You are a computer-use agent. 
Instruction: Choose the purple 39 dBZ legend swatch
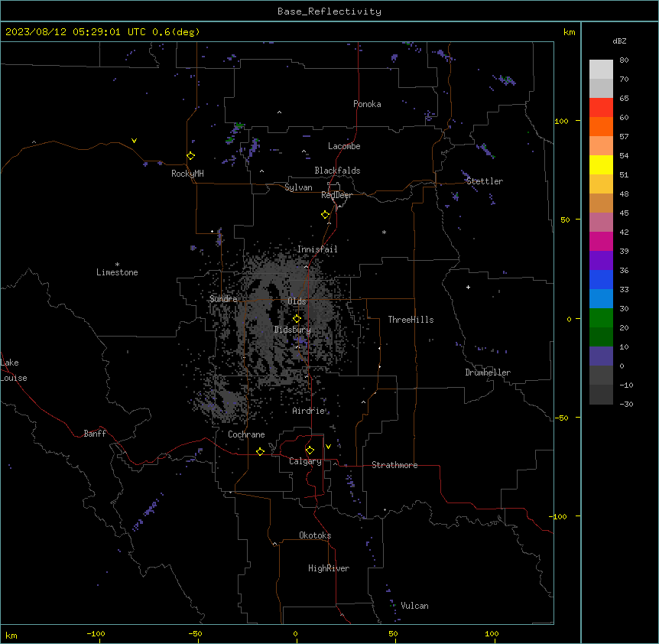click(x=601, y=261)
